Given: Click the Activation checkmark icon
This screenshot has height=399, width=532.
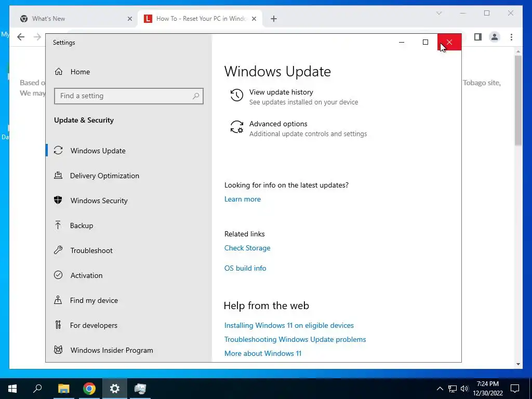Looking at the screenshot, I should (x=58, y=275).
